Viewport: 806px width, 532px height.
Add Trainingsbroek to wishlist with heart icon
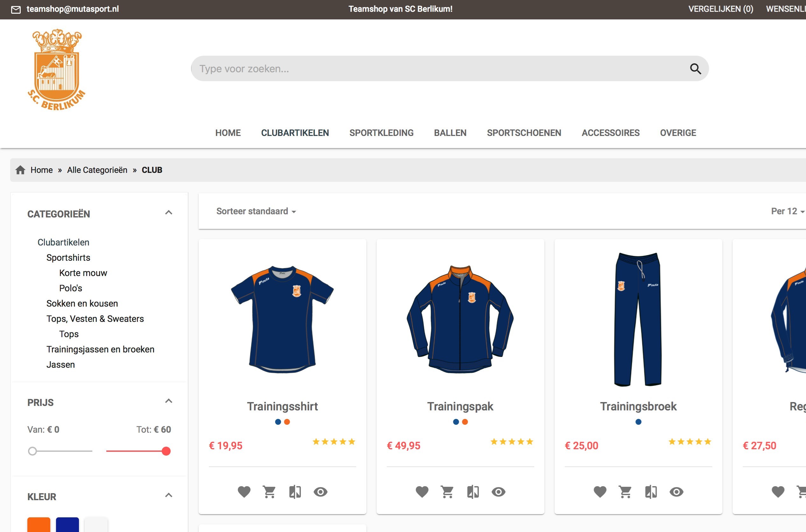pyautogui.click(x=600, y=492)
